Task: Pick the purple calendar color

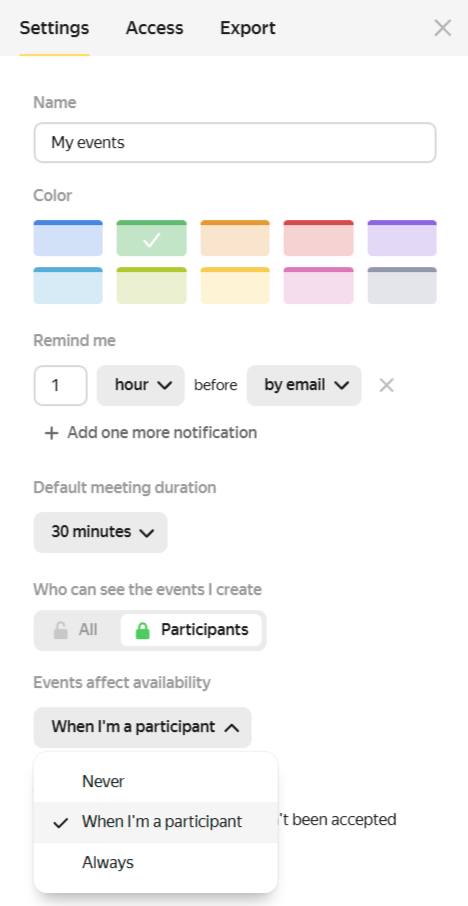Action: pyautogui.click(x=402, y=238)
